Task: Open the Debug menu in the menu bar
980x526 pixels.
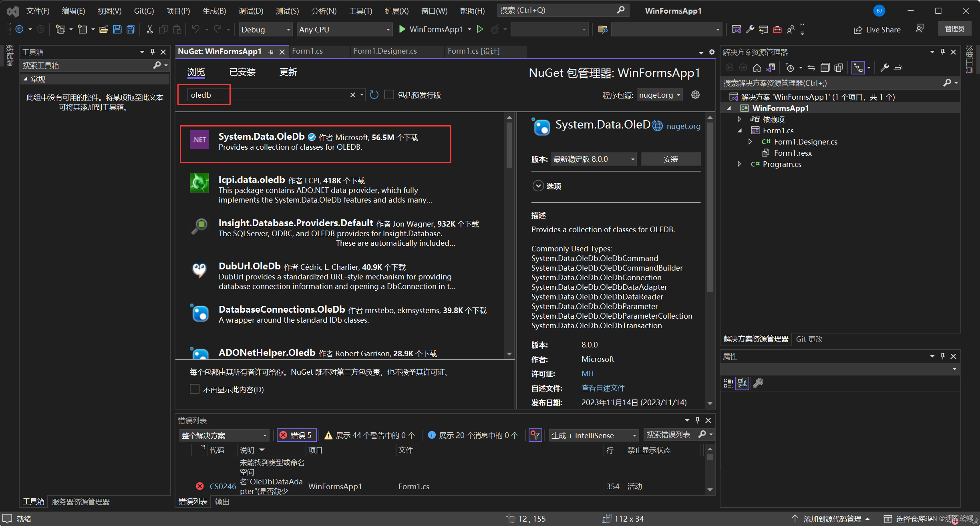Action: pos(251,11)
